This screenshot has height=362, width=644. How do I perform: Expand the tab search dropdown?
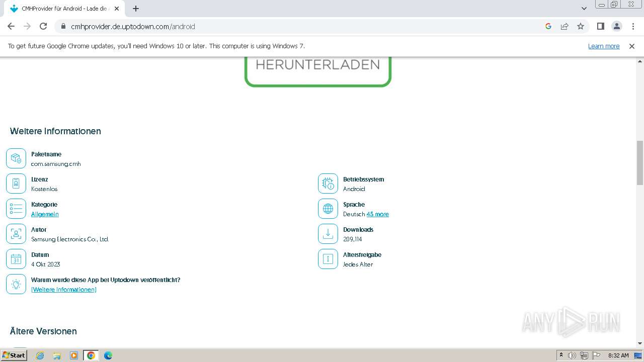(x=584, y=9)
